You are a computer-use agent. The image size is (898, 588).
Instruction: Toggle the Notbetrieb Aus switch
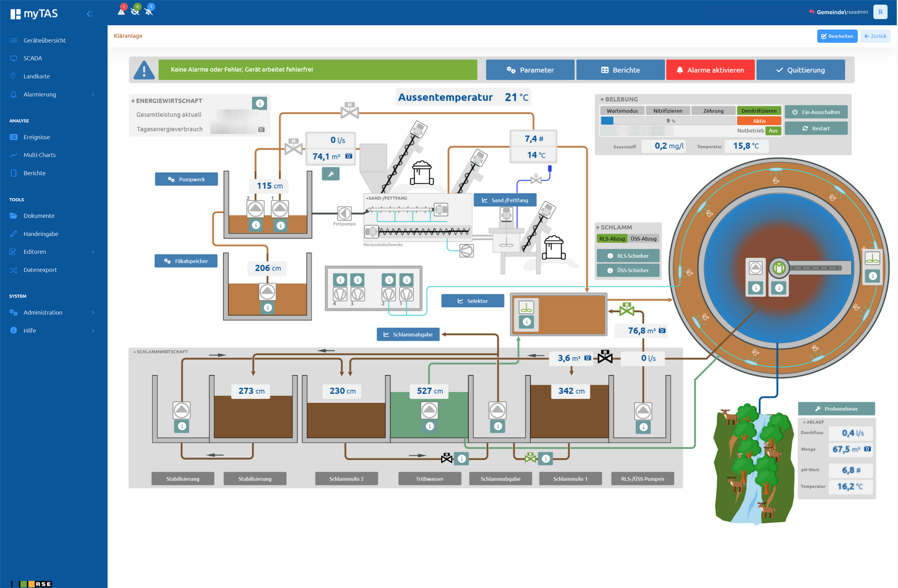tap(773, 131)
